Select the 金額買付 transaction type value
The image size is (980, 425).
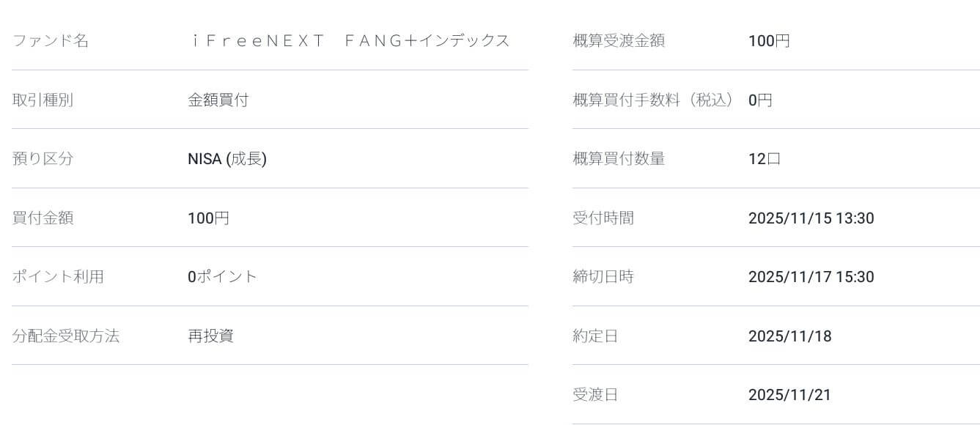click(x=218, y=100)
